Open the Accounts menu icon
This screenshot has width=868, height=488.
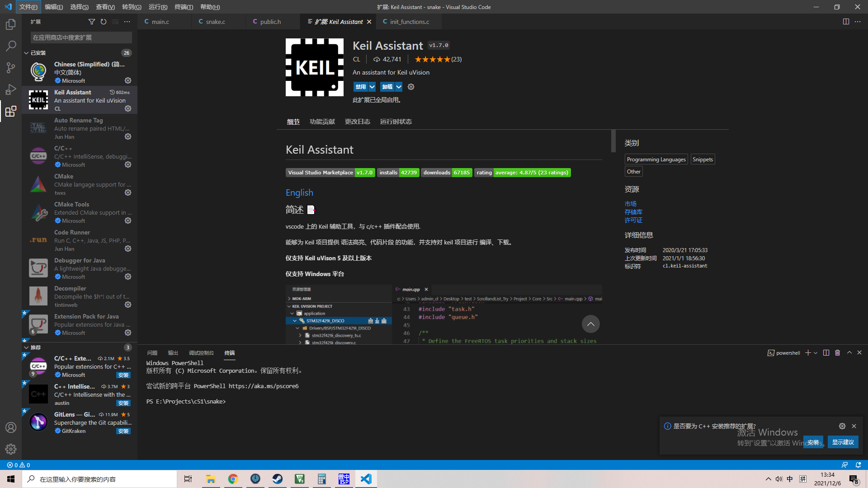11,427
